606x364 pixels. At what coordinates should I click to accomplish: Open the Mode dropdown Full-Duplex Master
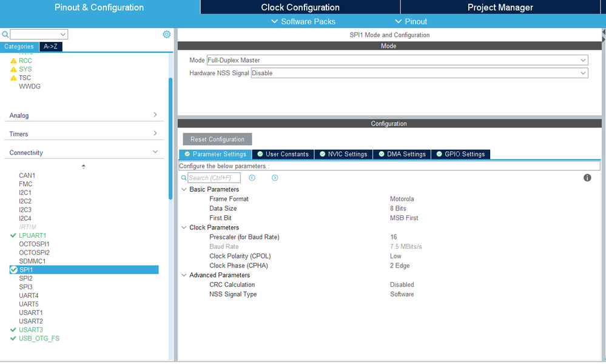[397, 60]
